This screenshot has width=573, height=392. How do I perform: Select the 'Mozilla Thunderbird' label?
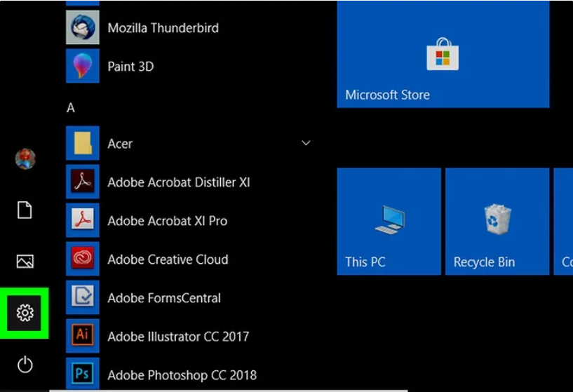click(x=163, y=28)
